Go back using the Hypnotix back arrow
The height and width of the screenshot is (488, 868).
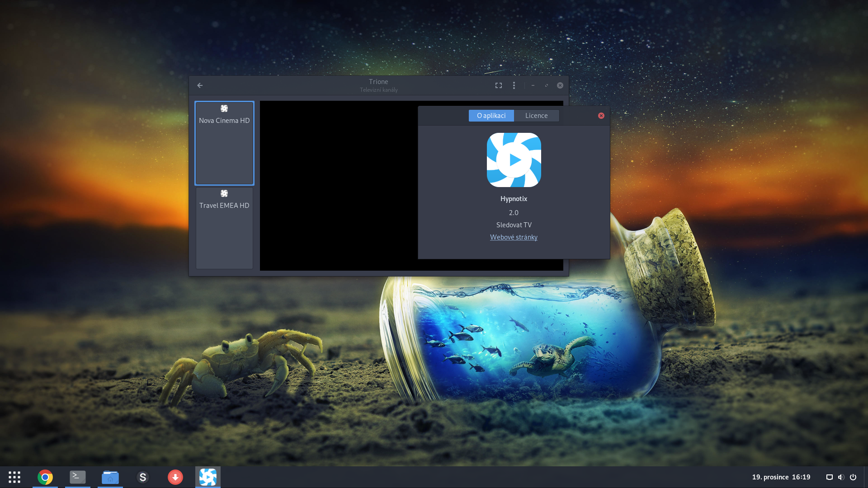pos(200,85)
